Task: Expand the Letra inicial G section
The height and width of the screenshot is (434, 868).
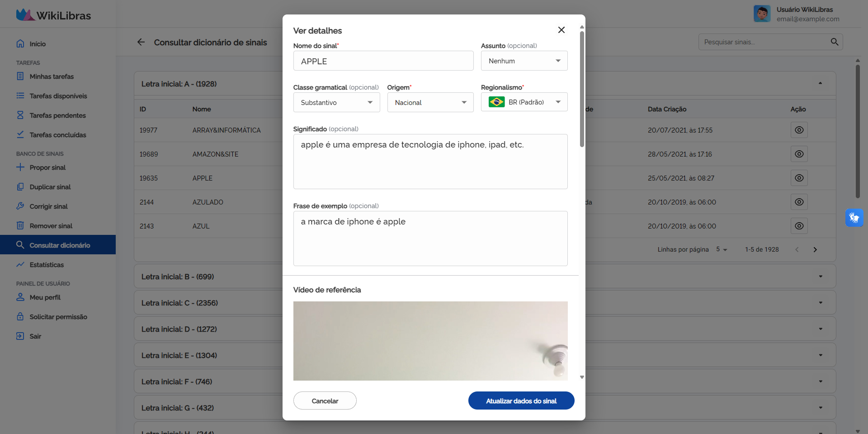Action: point(821,408)
